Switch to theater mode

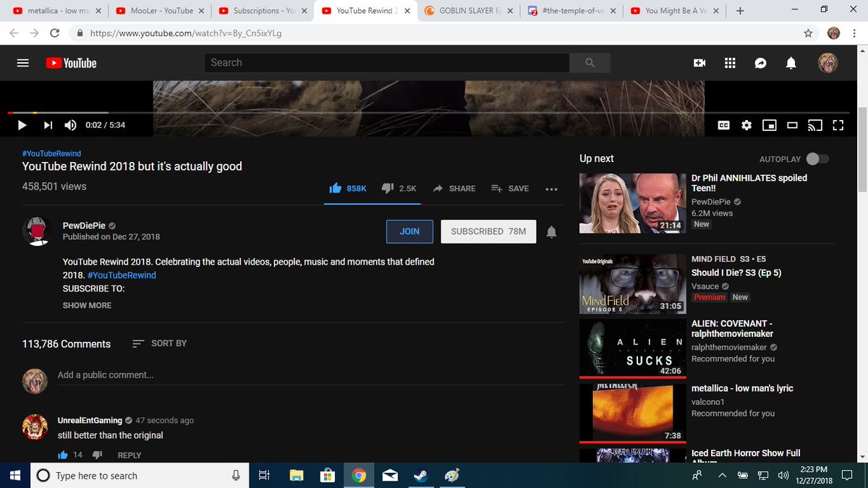(792, 125)
